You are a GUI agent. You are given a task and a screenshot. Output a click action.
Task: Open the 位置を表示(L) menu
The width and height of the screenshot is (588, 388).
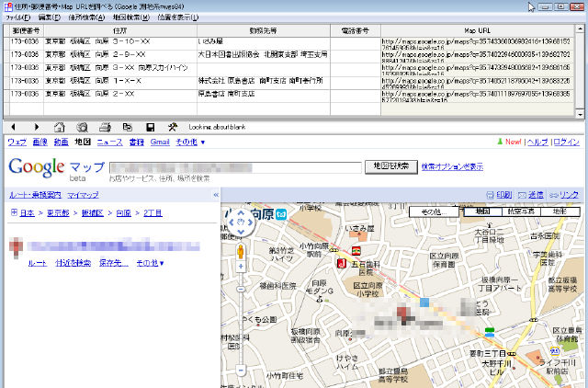[178, 17]
